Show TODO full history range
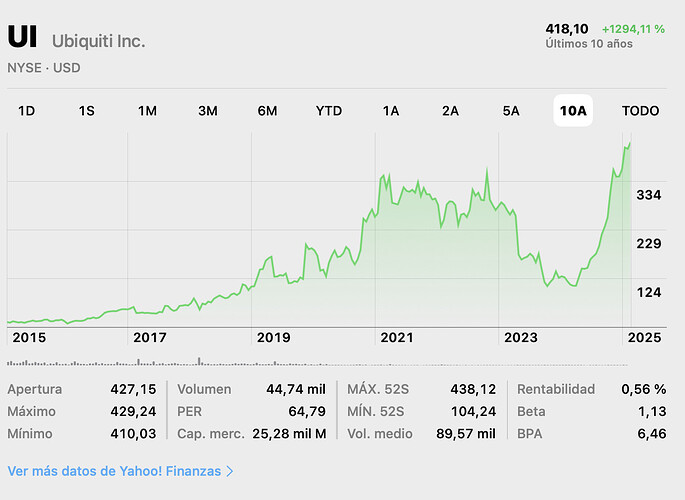Viewport: 685px width, 500px height. tap(640, 111)
